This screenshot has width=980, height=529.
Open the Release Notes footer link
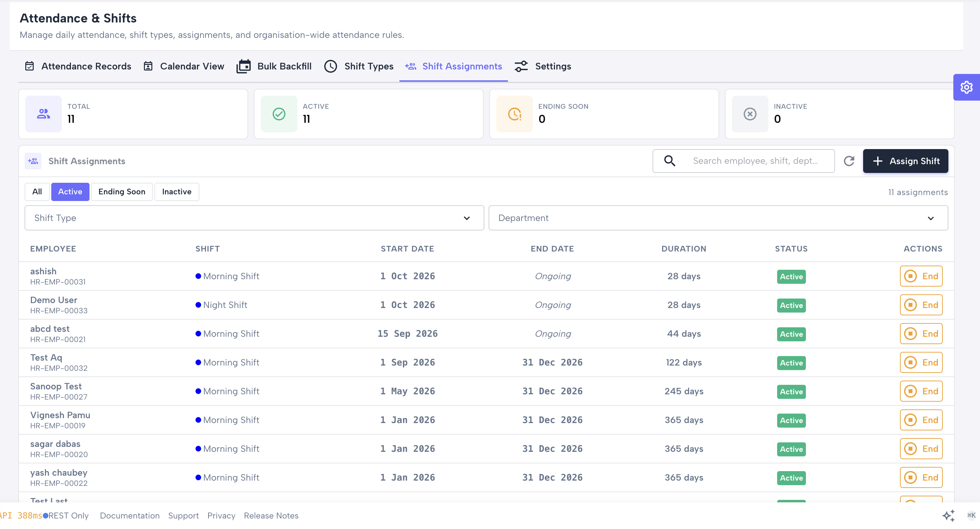(x=271, y=515)
